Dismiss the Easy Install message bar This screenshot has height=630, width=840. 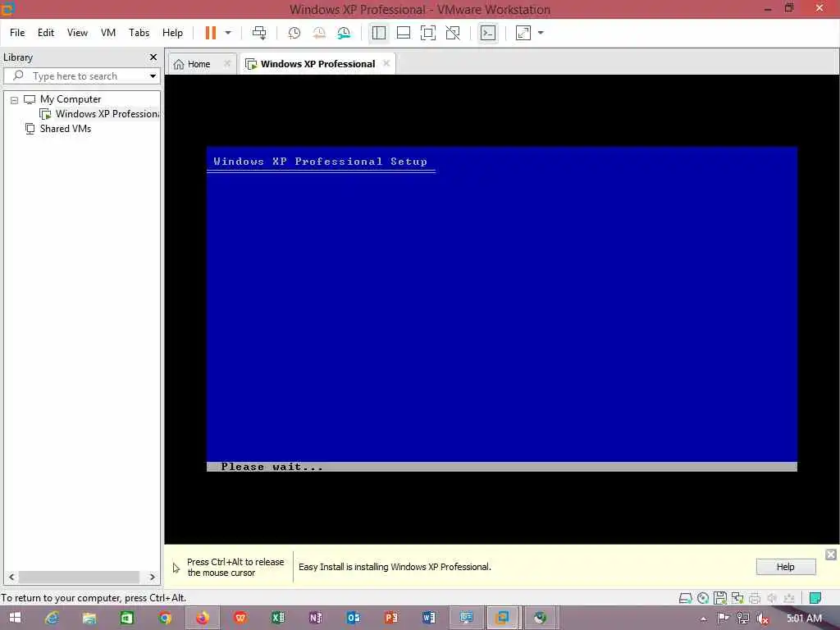point(831,555)
